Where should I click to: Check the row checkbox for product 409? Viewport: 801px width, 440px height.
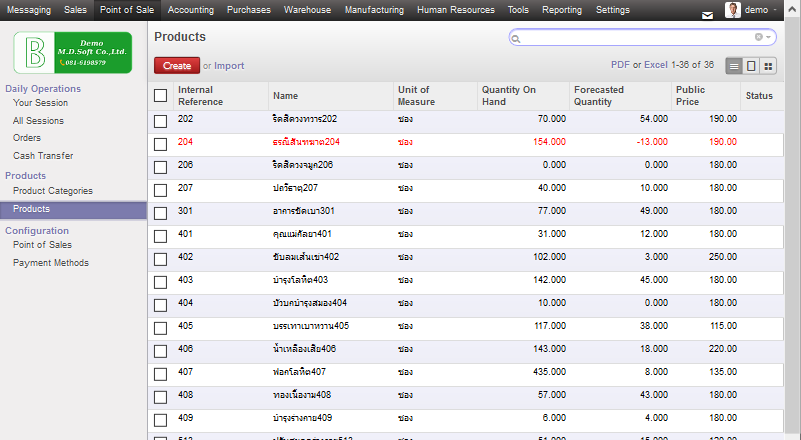pyautogui.click(x=160, y=420)
